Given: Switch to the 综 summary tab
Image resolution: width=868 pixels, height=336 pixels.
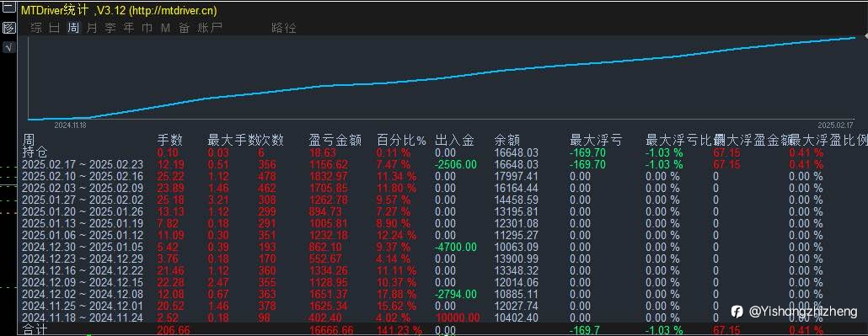Looking at the screenshot, I should [x=36, y=28].
